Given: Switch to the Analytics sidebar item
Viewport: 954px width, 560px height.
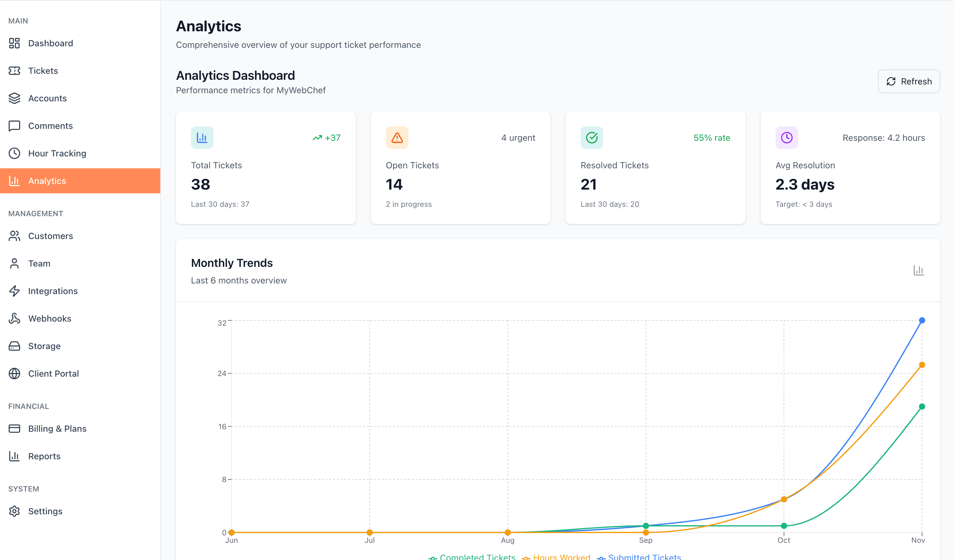Looking at the screenshot, I should pos(47,181).
